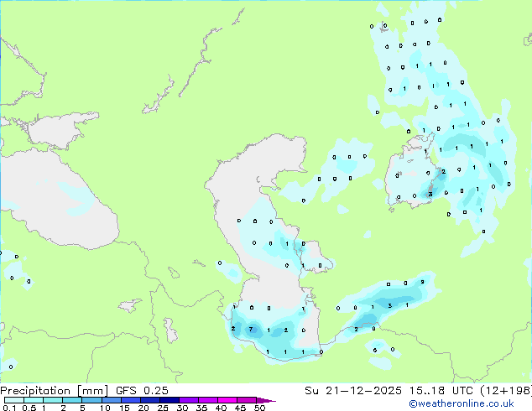The width and height of the screenshot is (532, 411).
Task: Click the "25" legend scale label
Action: [x=163, y=408]
